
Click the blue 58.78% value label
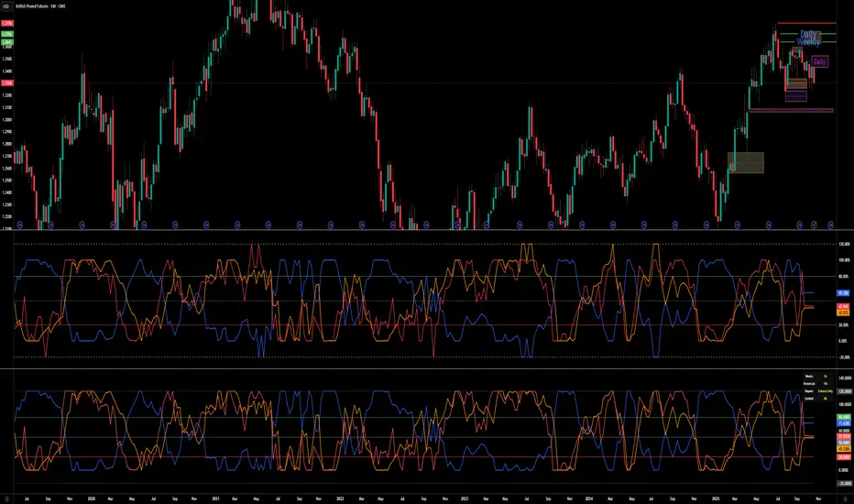click(843, 293)
